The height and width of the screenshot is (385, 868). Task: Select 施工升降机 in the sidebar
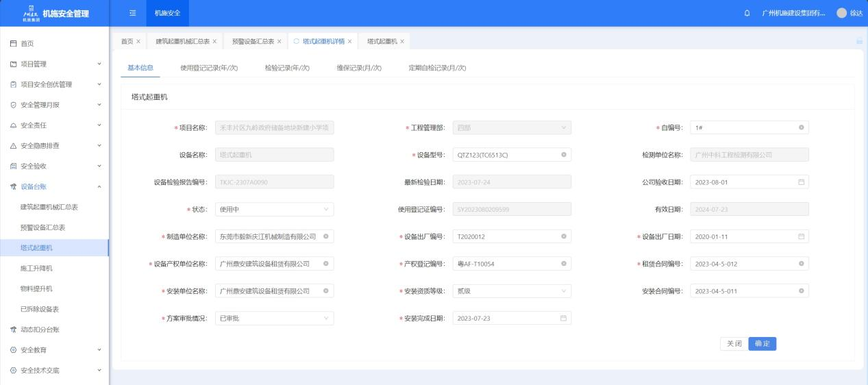coord(36,269)
